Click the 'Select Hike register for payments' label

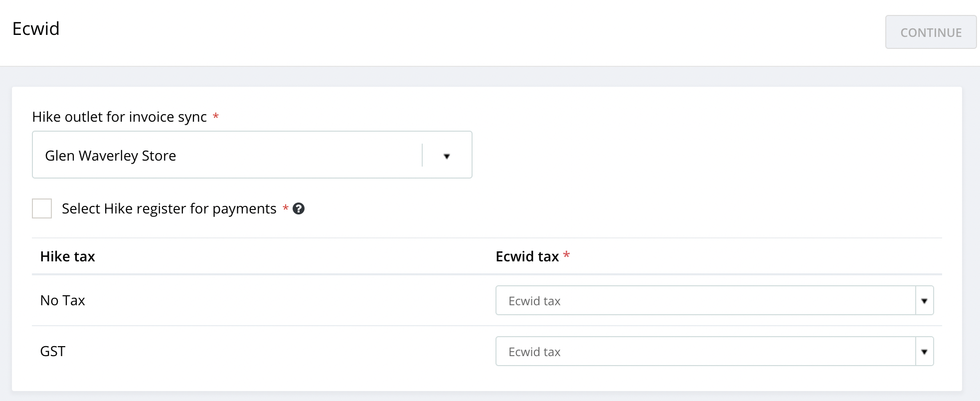pos(169,208)
